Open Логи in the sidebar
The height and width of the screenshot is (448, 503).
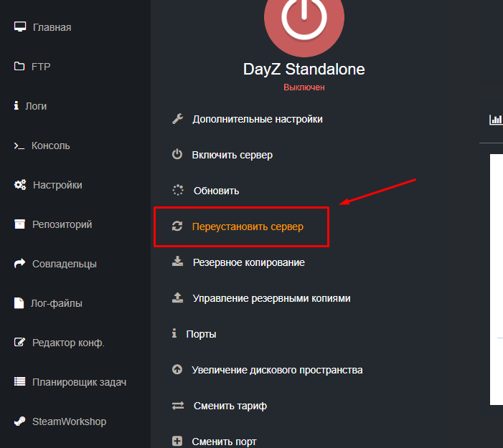pos(35,106)
